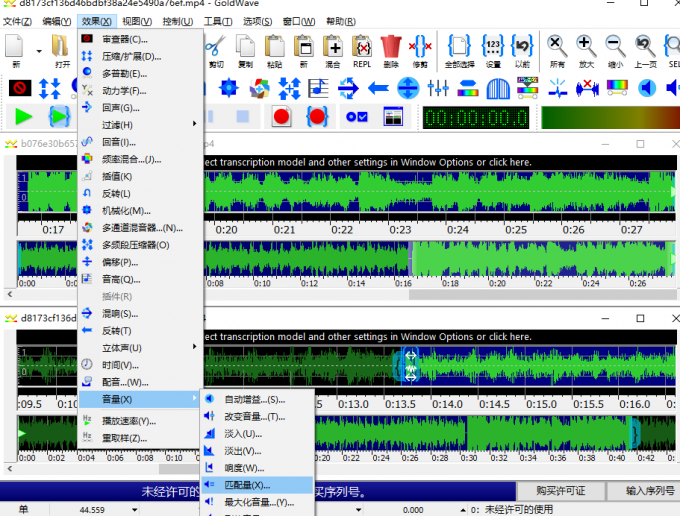
Task: Click the horizontal scrollbar of upper sound window
Action: point(543,294)
